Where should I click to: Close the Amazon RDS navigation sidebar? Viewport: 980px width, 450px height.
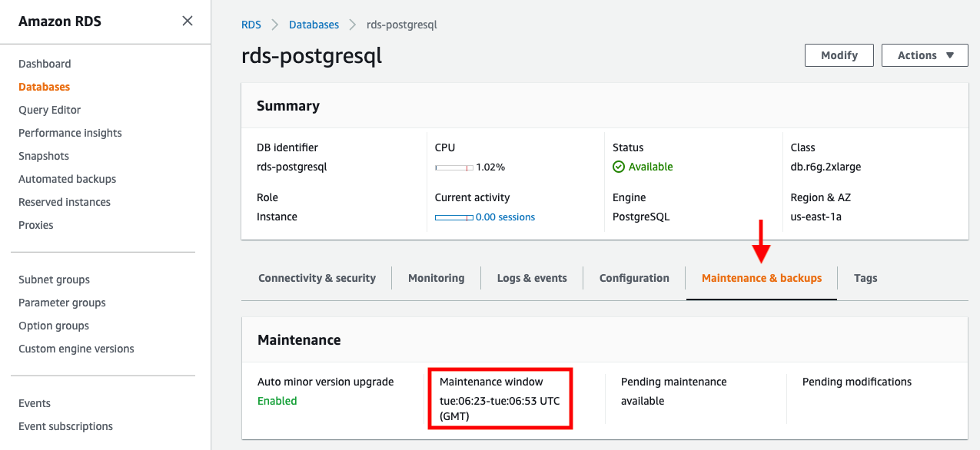(x=187, y=21)
